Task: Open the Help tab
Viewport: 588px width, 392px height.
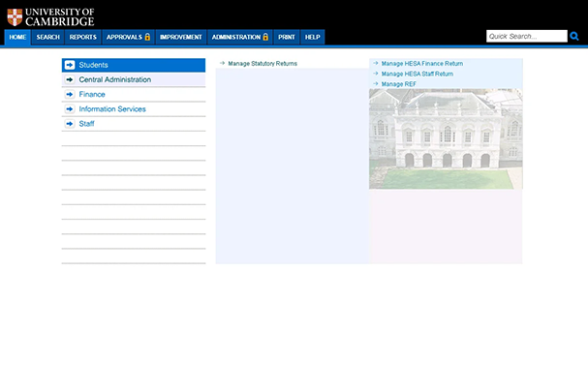Action: point(312,37)
